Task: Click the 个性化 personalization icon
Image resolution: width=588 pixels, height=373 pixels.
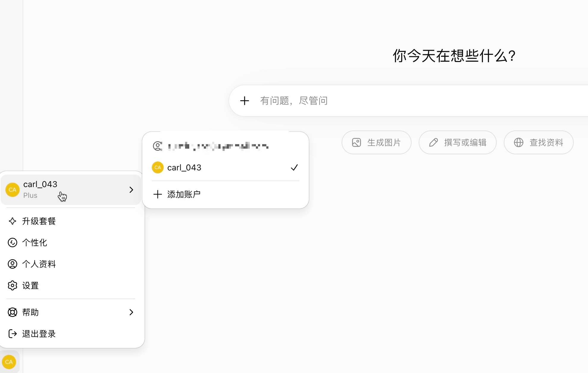Action: click(x=12, y=243)
